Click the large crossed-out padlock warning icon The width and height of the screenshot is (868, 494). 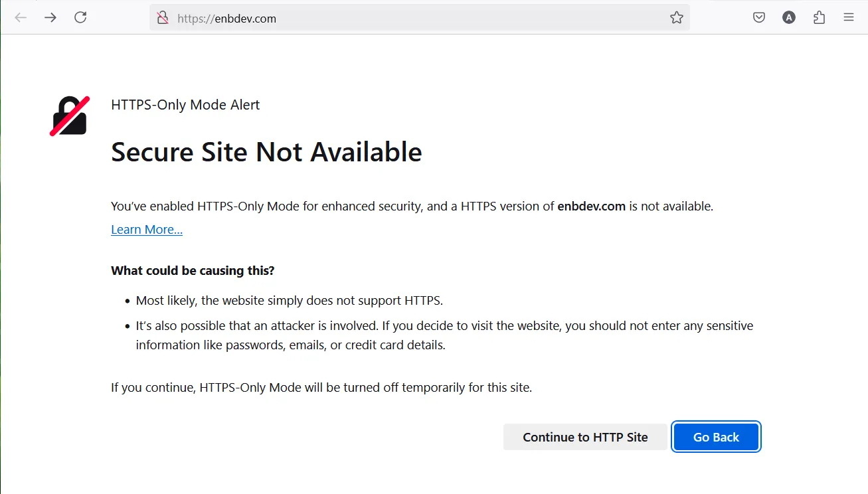70,116
